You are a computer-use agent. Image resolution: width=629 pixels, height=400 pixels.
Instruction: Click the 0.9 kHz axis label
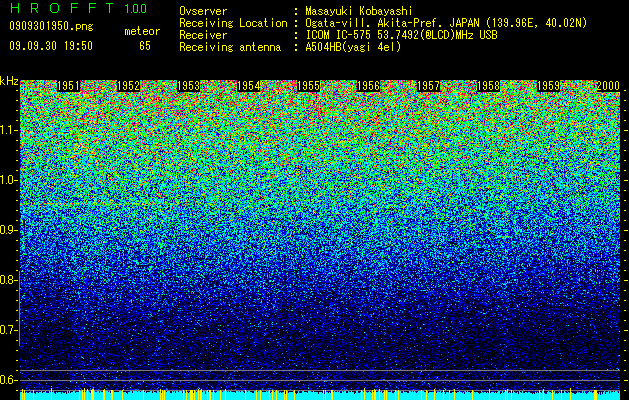[x=8, y=230]
